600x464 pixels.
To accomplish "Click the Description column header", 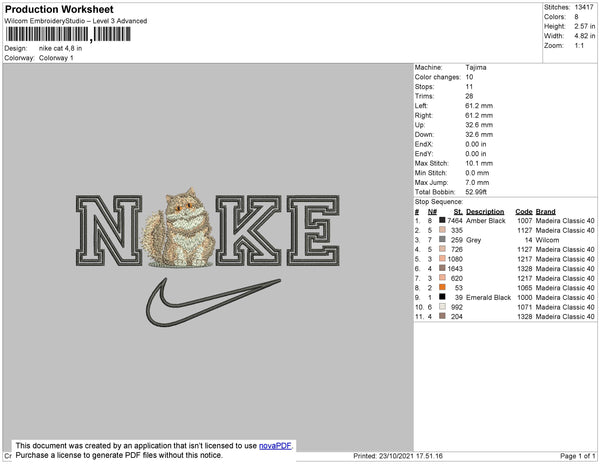I will click(x=485, y=212).
